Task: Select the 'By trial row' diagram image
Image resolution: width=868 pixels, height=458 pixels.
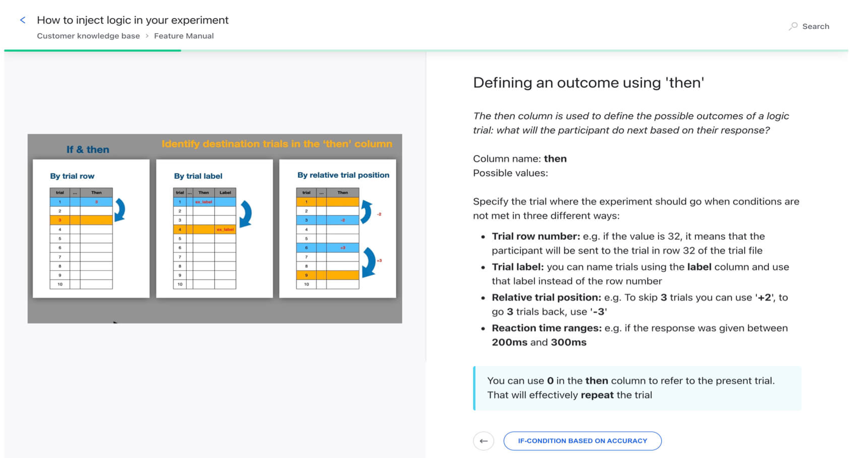Action: (90, 228)
